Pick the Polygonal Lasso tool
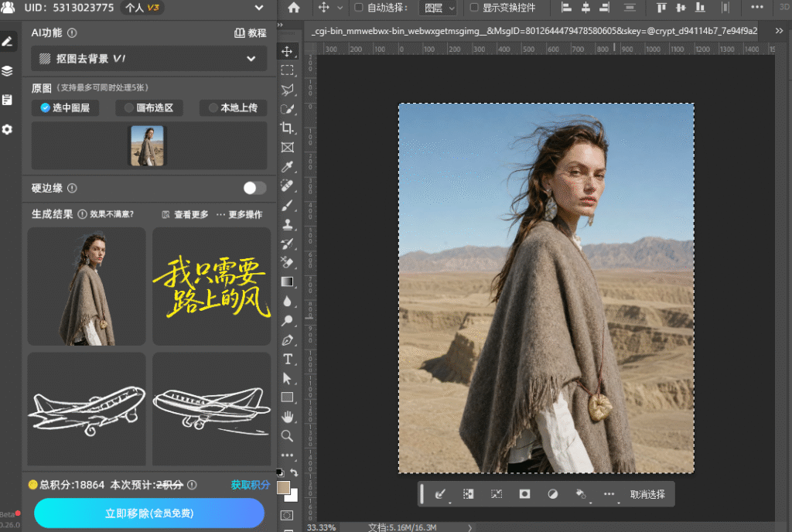The height and width of the screenshot is (532, 792). 287,90
